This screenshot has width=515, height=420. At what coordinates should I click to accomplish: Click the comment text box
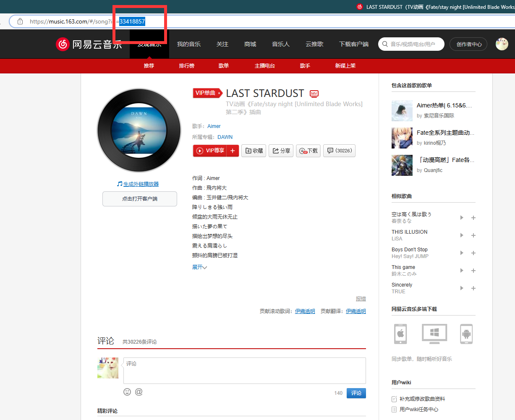245,370
